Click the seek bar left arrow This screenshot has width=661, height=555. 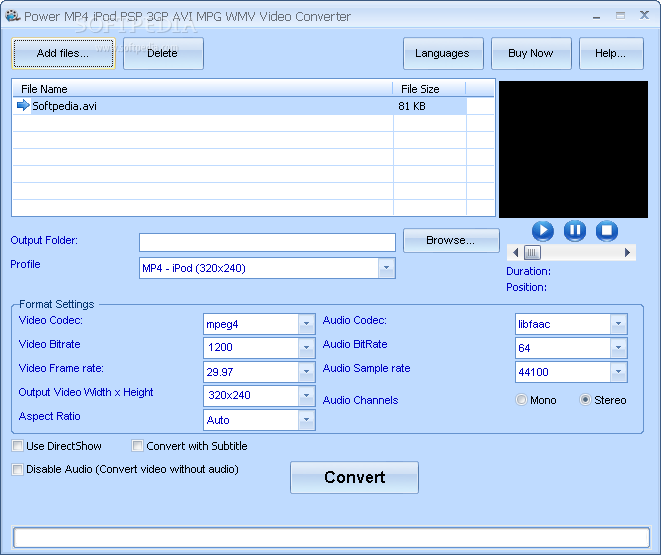pyautogui.click(x=515, y=252)
